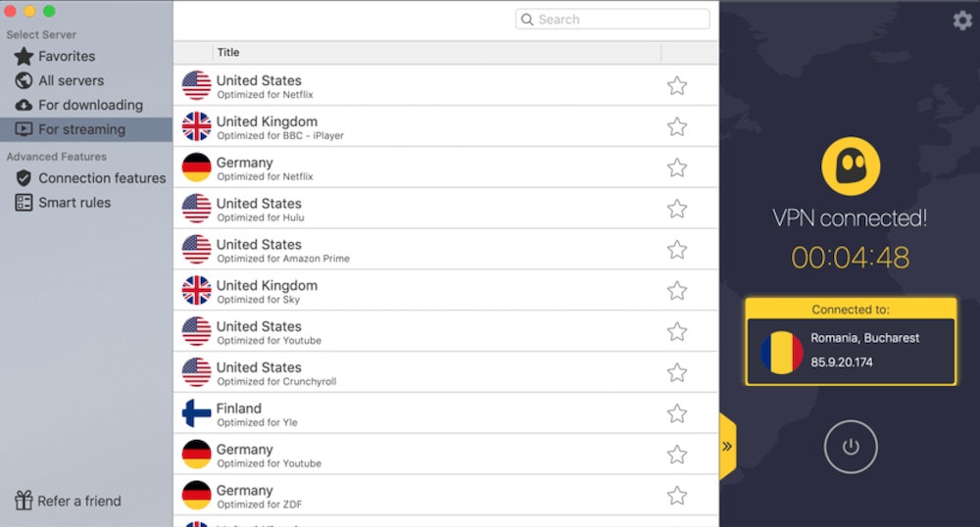Select Germany server optimized for ZDF
This screenshot has height=527, width=980.
pyautogui.click(x=259, y=496)
